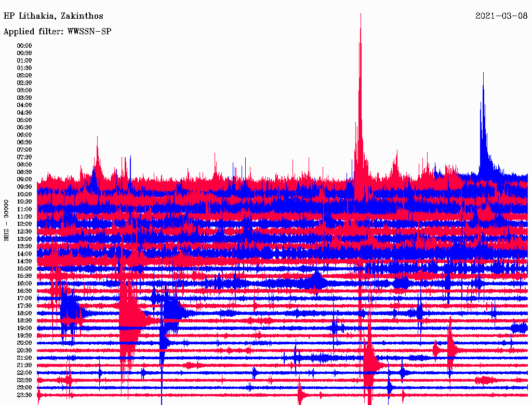
Task: Select the 02:00 time label
Action: [x=24, y=76]
